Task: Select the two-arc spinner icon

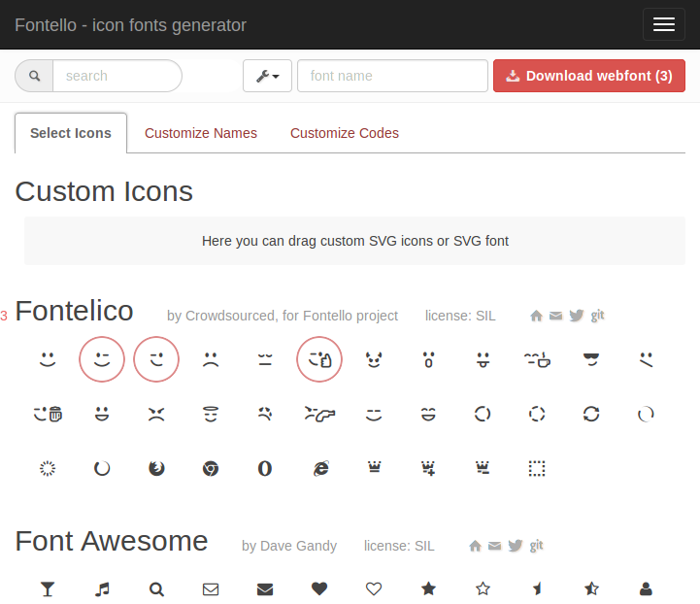Action: (x=483, y=414)
